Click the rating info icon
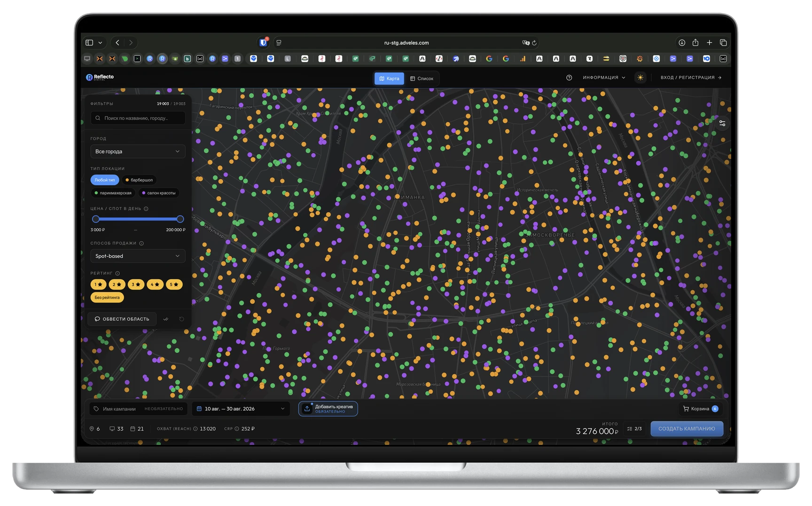812x506 pixels. pyautogui.click(x=117, y=273)
